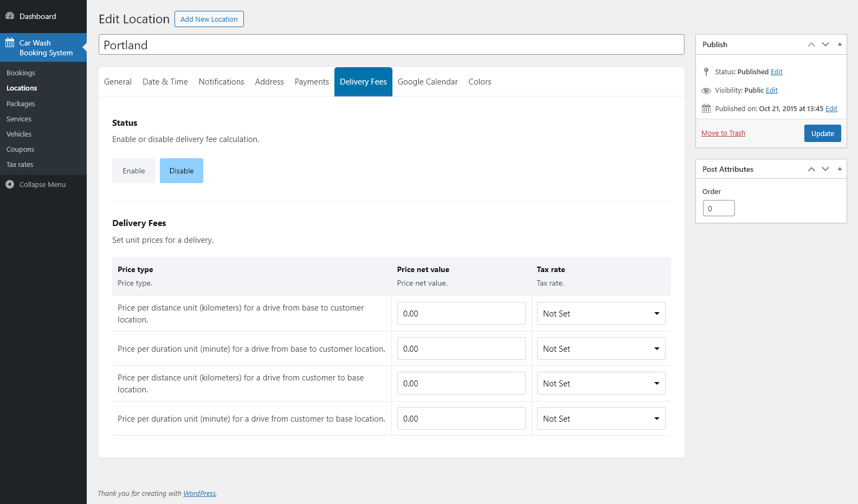Click the Update button
This screenshot has height=504, width=858.
(823, 133)
